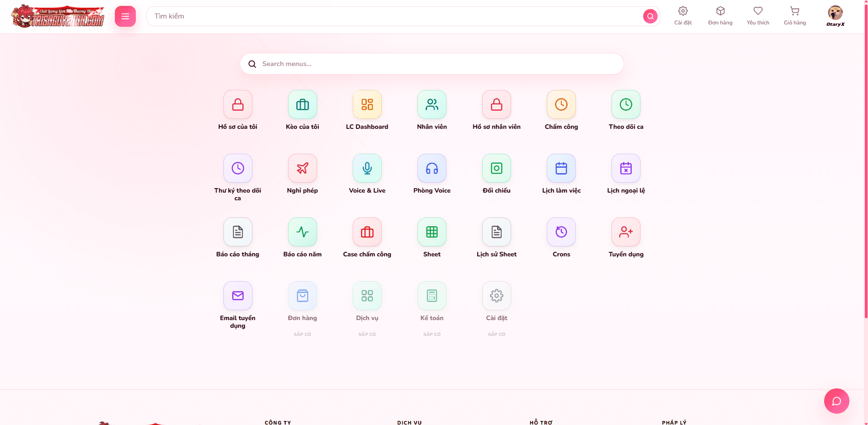
Task: Click the pink search submit button
Action: pyautogui.click(x=650, y=16)
